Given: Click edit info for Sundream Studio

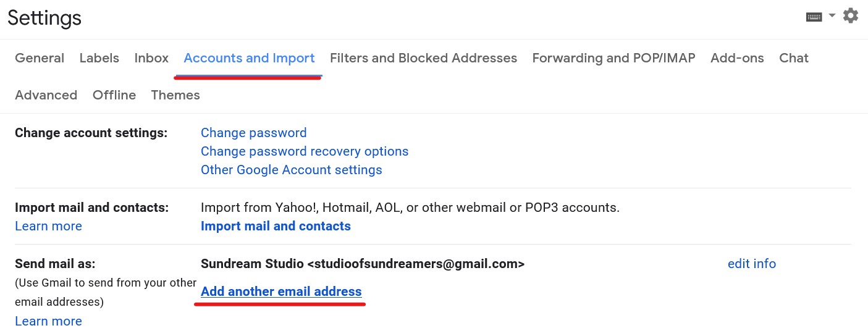Looking at the screenshot, I should tap(751, 264).
